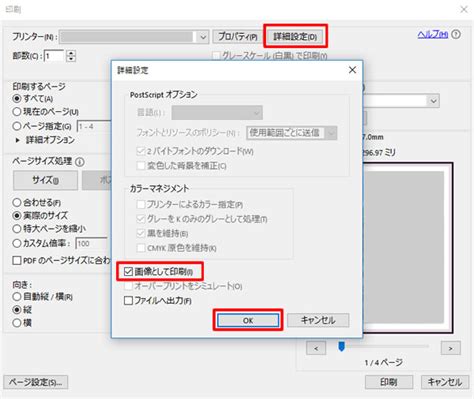Screen dimensions: 474x399
Task: Click the print preview thumbnail
Action: [x=407, y=248]
